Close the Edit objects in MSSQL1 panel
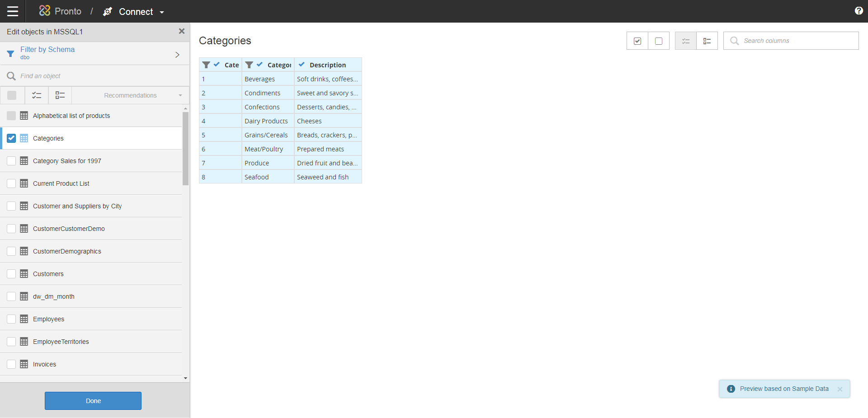The height and width of the screenshot is (418, 868). pyautogui.click(x=182, y=31)
